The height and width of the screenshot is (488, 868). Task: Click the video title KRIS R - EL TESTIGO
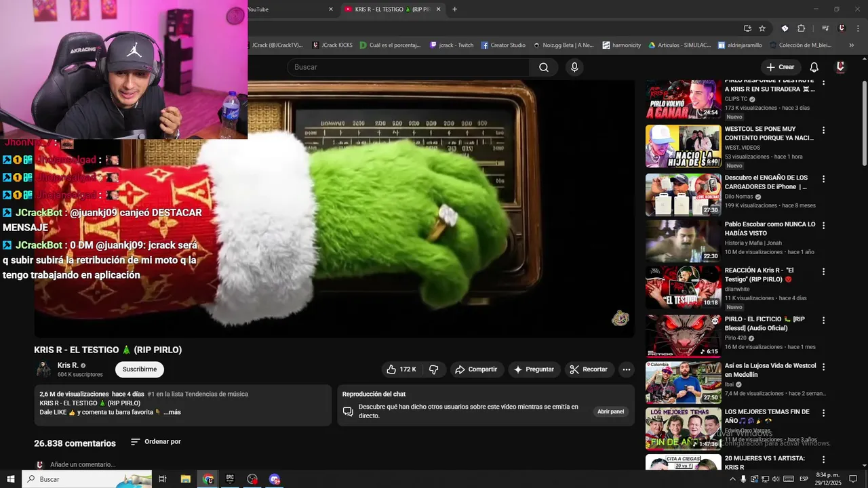tap(108, 350)
